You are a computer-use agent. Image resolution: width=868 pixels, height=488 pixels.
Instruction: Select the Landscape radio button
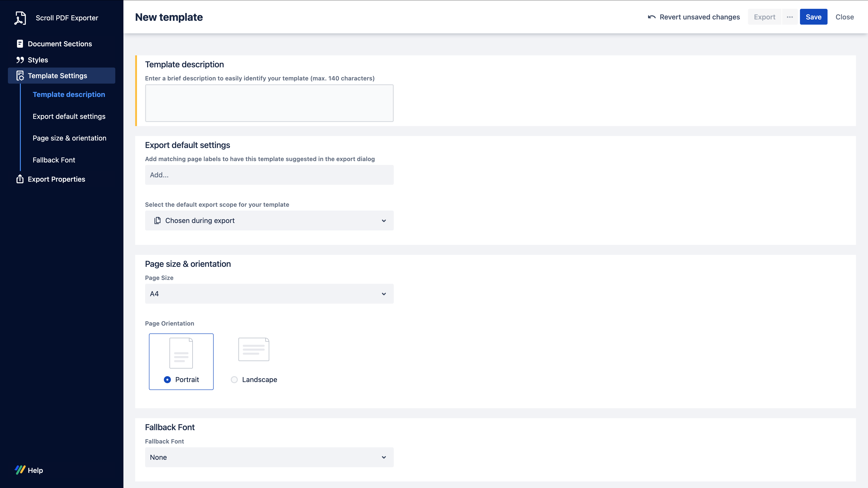pyautogui.click(x=234, y=380)
